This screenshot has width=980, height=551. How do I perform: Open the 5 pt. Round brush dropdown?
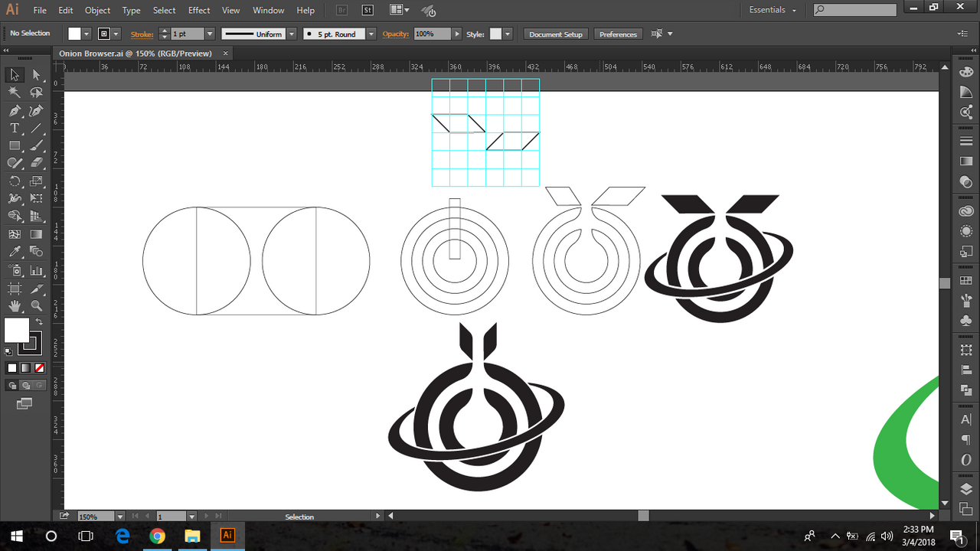371,34
